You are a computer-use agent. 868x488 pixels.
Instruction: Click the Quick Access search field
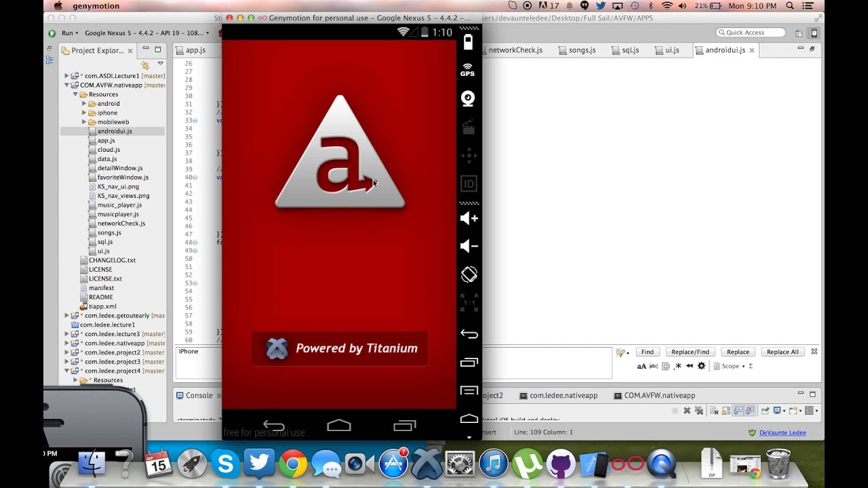pos(751,33)
